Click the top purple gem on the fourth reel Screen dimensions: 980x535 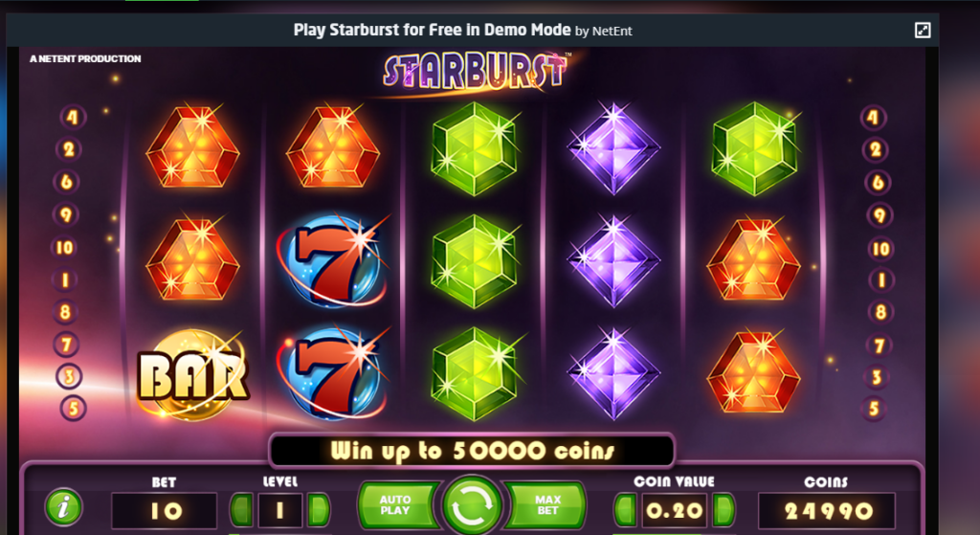pyautogui.click(x=613, y=148)
